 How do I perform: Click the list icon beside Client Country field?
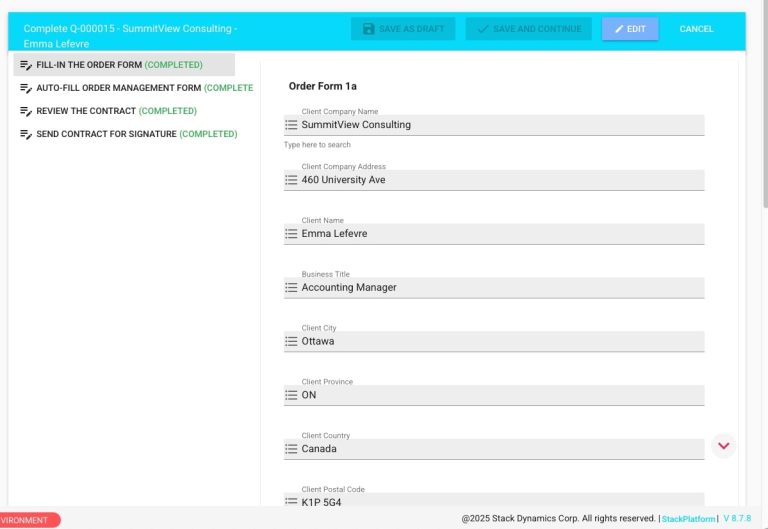point(291,449)
